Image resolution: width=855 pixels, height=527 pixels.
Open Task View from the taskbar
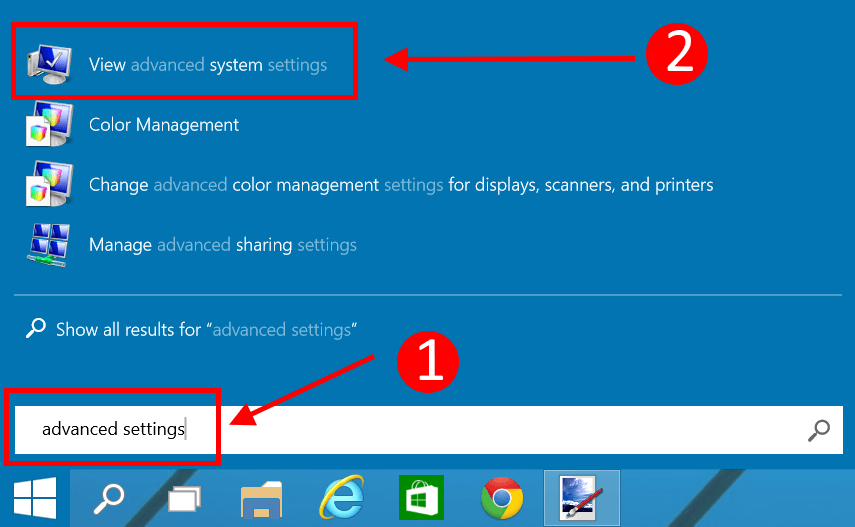click(184, 498)
